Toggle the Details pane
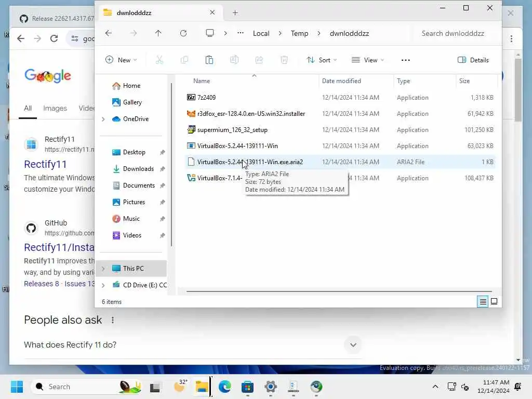Screen dimensions: 532x399 tap(473, 60)
